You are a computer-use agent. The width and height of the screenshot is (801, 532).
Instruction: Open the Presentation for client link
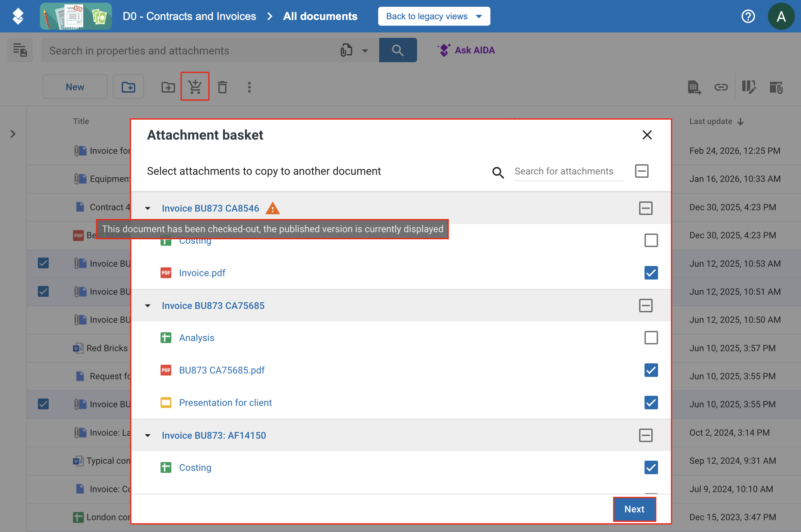coord(225,403)
